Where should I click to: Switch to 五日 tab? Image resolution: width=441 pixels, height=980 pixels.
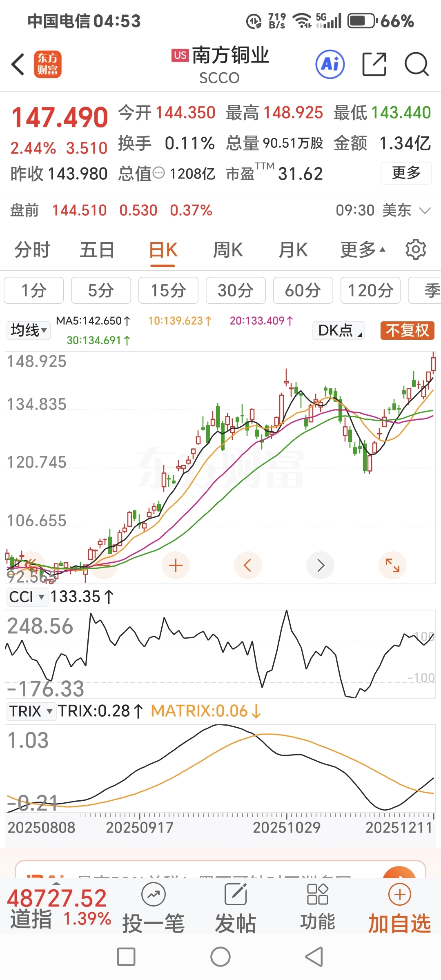coord(97,249)
